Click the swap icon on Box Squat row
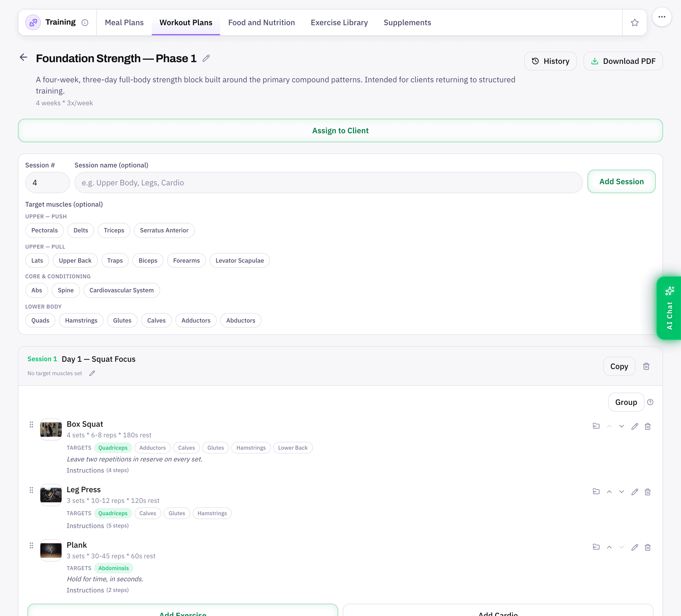Image resolution: width=681 pixels, height=616 pixels. (x=596, y=426)
